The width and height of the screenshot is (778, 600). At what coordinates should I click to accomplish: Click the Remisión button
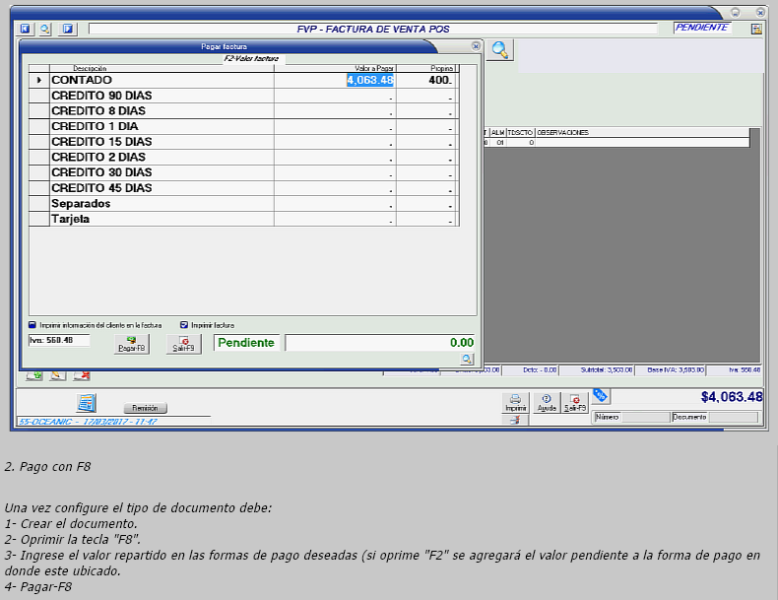click(146, 408)
